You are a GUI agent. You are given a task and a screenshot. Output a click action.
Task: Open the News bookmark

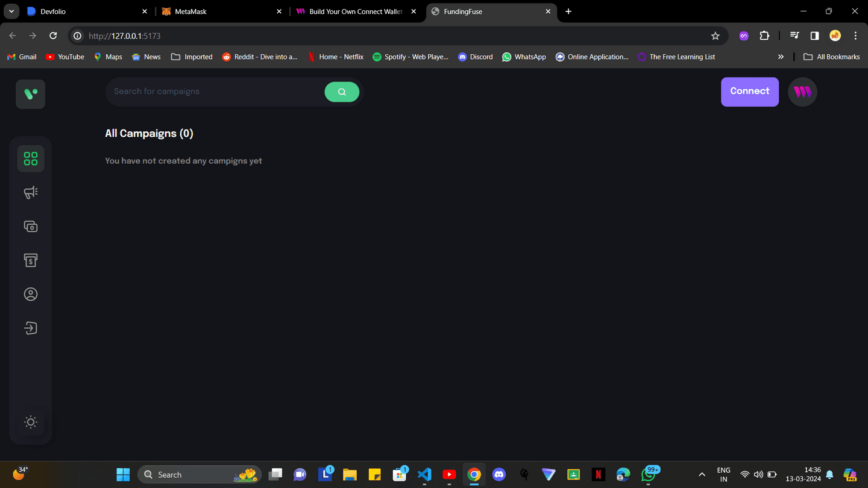tap(146, 57)
